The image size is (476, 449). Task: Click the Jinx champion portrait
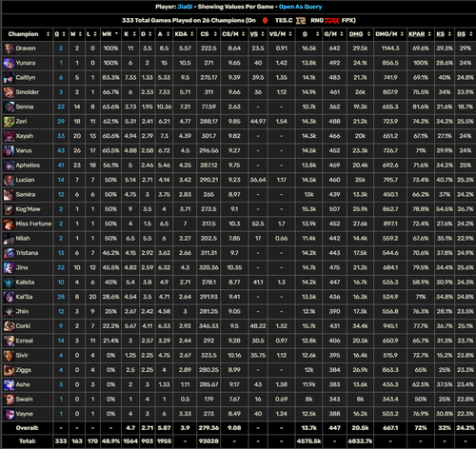[9, 267]
